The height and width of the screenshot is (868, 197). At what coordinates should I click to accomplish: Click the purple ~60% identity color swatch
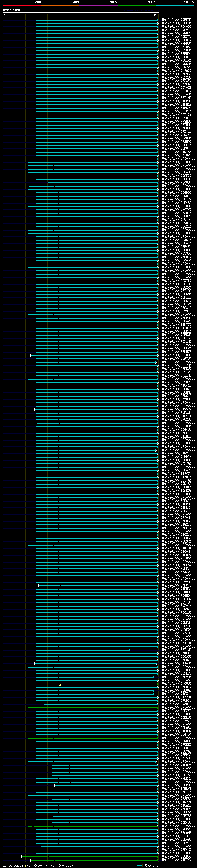click(x=99, y=6)
